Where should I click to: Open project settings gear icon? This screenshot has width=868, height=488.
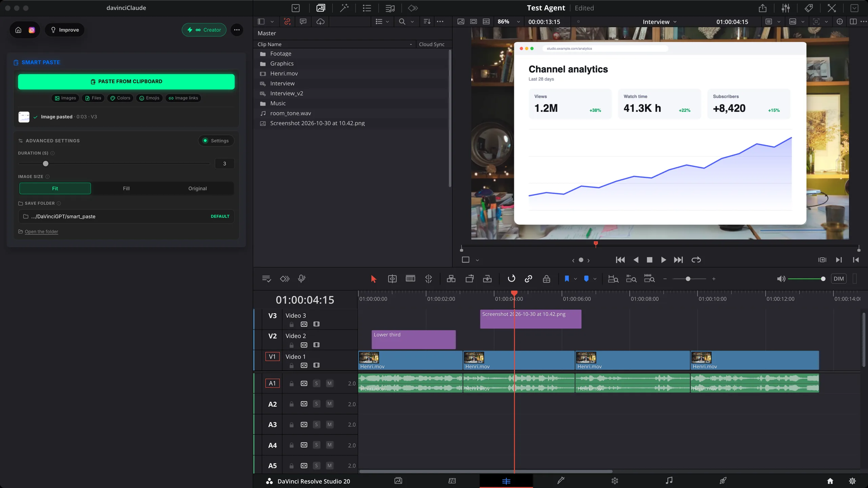pyautogui.click(x=852, y=481)
